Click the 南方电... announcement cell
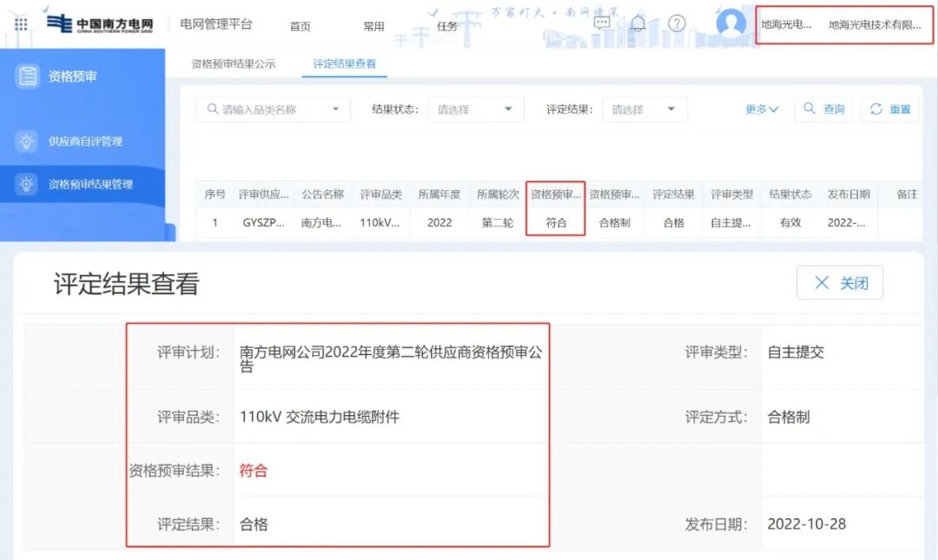938x560 pixels. [321, 222]
